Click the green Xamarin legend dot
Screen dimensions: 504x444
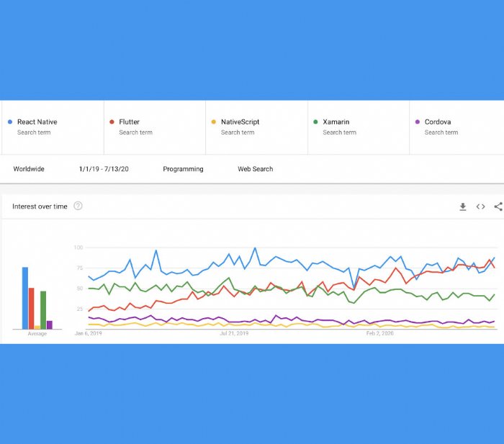coord(315,122)
